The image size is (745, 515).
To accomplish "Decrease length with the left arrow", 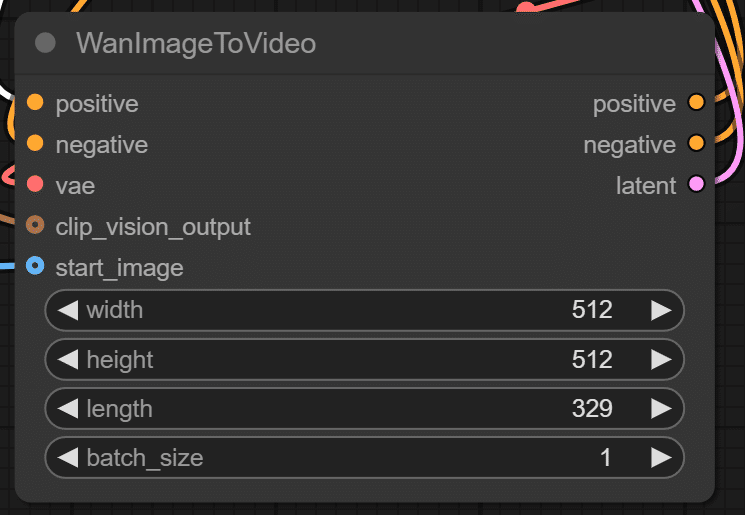I will click(x=67, y=408).
